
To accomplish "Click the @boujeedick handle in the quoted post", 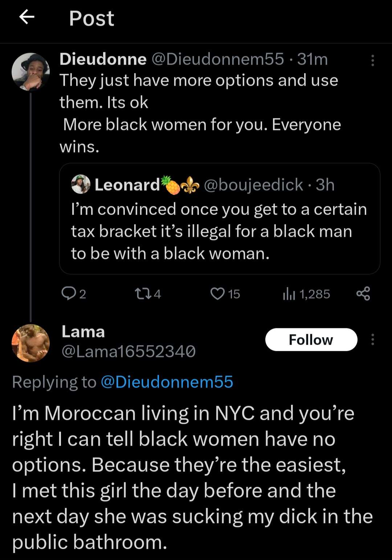I will 253,185.
